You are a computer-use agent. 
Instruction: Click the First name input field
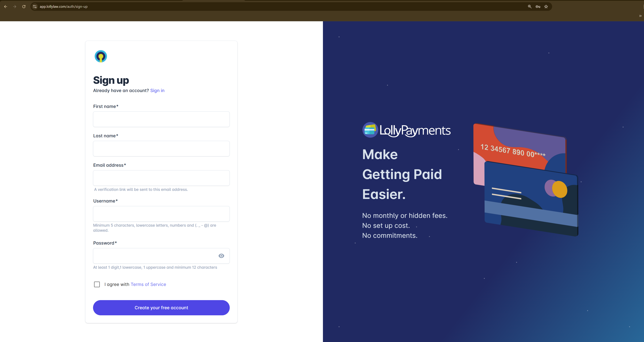[x=161, y=119]
